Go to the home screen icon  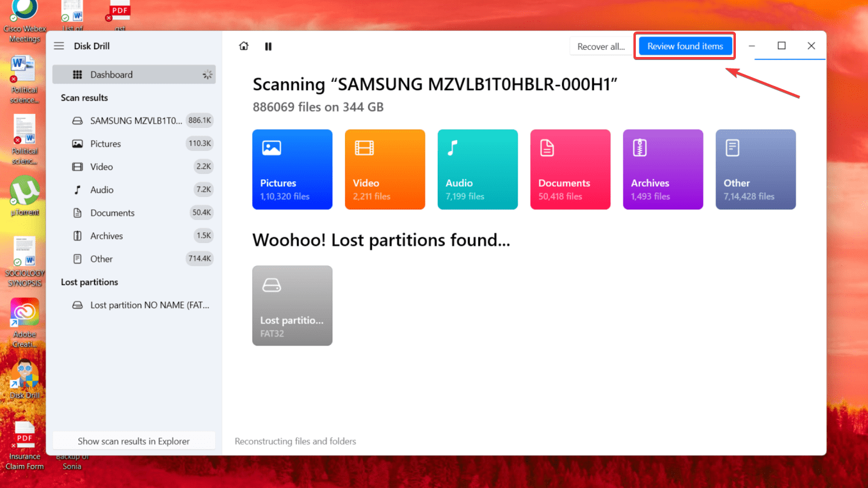pyautogui.click(x=244, y=46)
